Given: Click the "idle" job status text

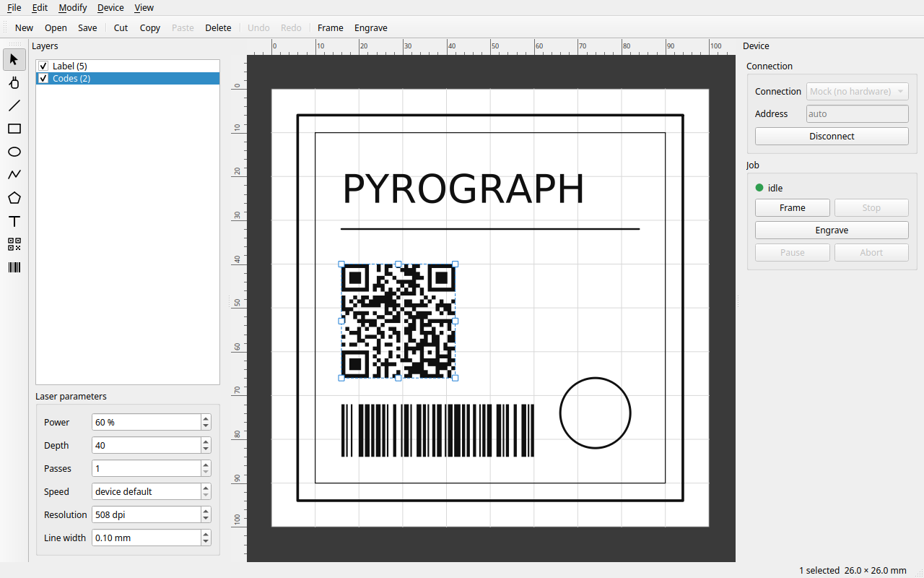Looking at the screenshot, I should point(775,188).
